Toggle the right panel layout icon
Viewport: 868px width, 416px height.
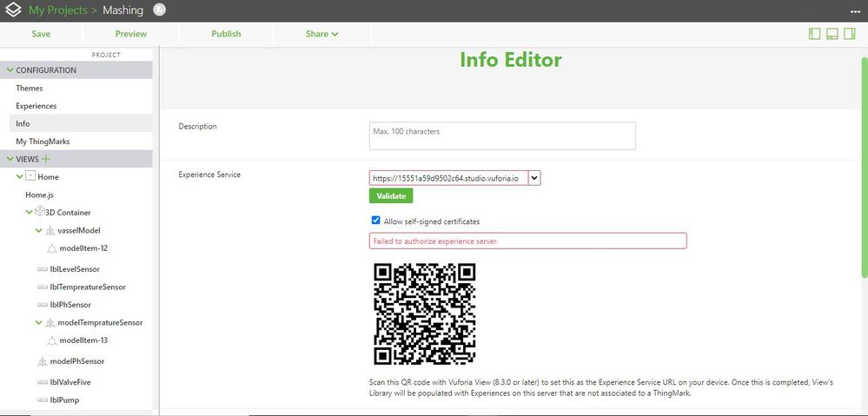tap(849, 34)
